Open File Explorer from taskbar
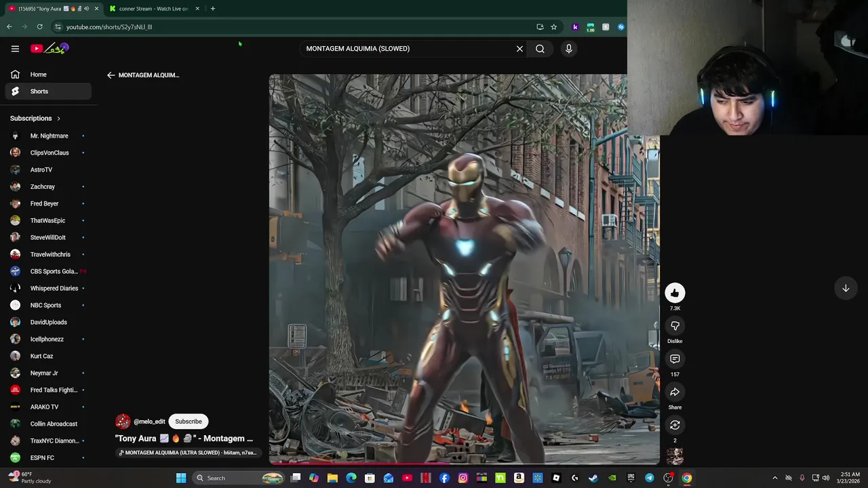The height and width of the screenshot is (488, 868). point(332,478)
